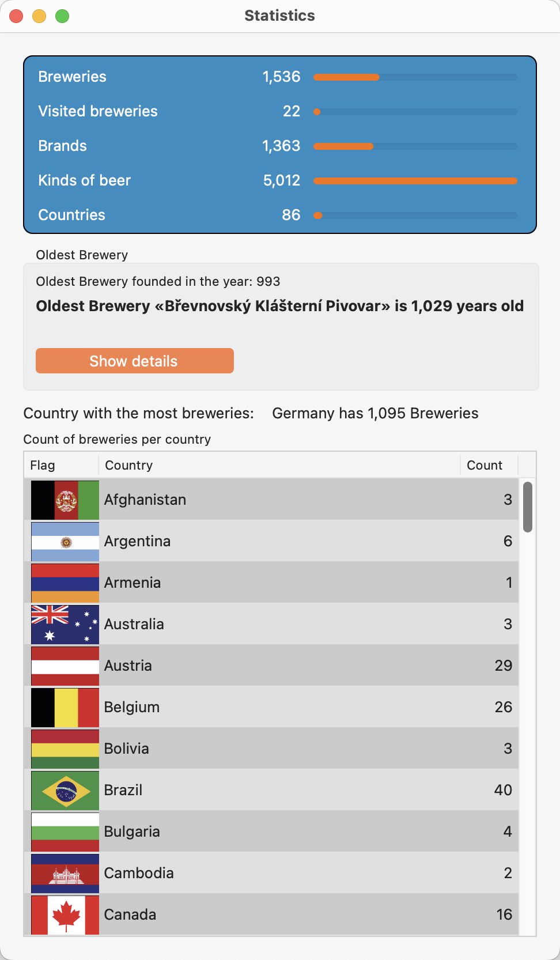The image size is (560, 960).
Task: Sort table by Country column header
Action: tap(279, 465)
